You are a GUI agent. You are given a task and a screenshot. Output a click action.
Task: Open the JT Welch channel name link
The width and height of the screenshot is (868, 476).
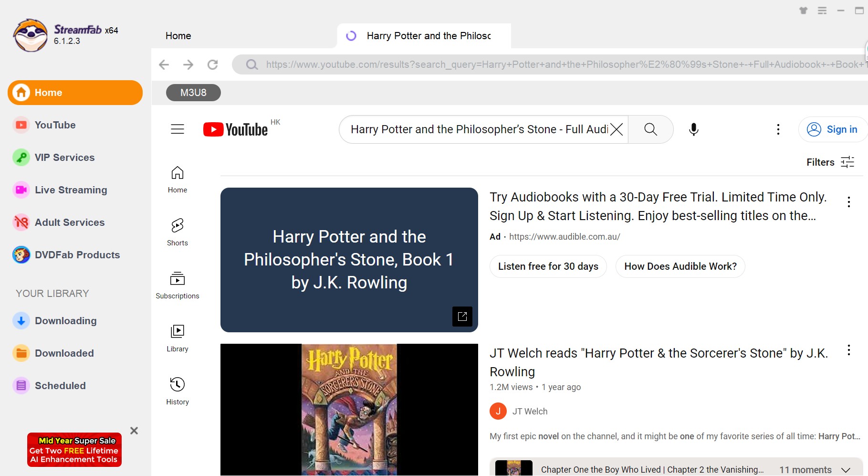point(530,412)
